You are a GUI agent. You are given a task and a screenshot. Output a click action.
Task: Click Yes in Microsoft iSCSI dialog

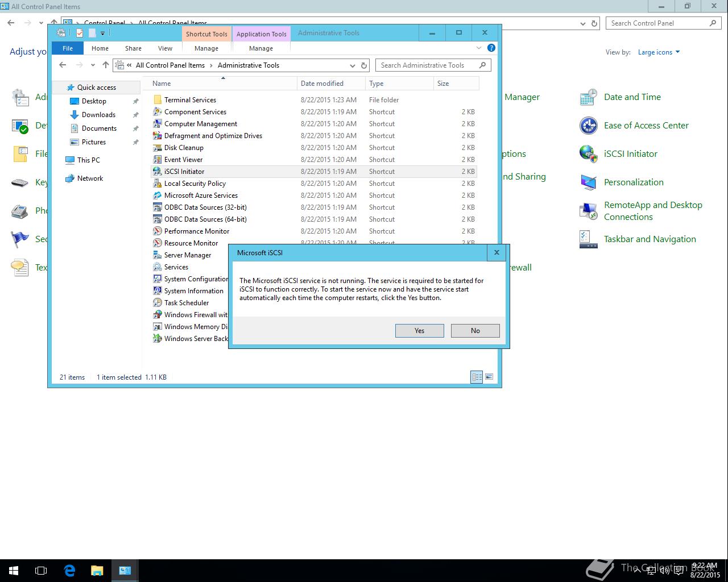pos(419,331)
